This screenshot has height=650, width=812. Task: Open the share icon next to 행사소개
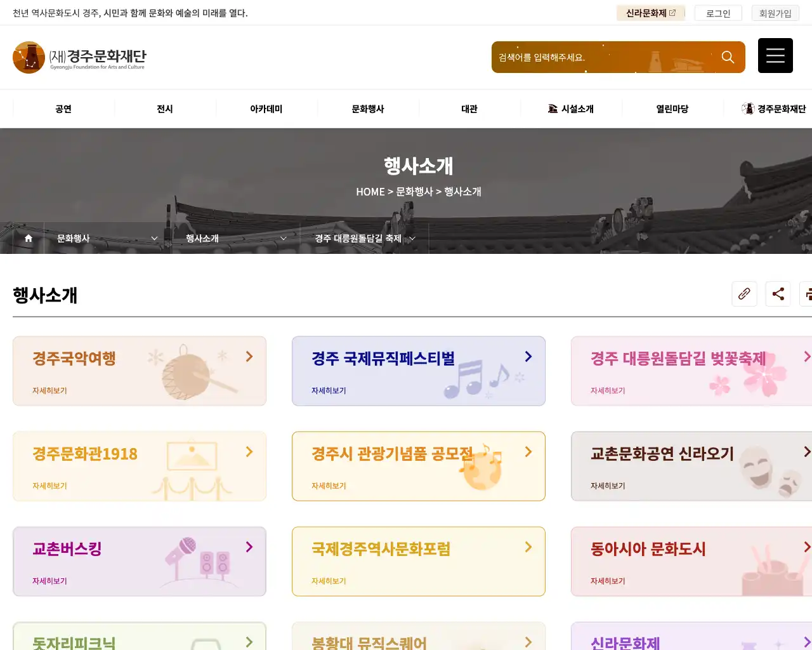tap(778, 294)
